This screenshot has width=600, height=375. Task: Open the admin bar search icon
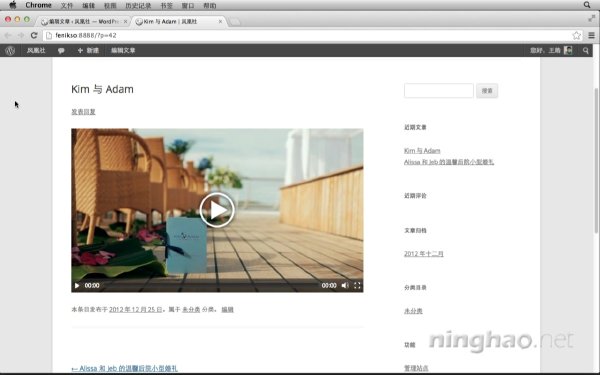click(x=585, y=50)
